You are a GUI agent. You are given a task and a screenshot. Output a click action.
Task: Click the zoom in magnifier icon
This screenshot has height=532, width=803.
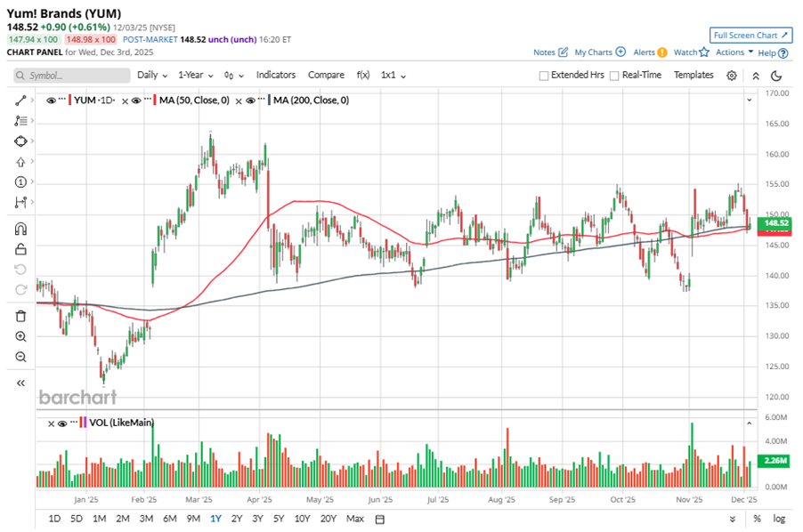coord(20,336)
